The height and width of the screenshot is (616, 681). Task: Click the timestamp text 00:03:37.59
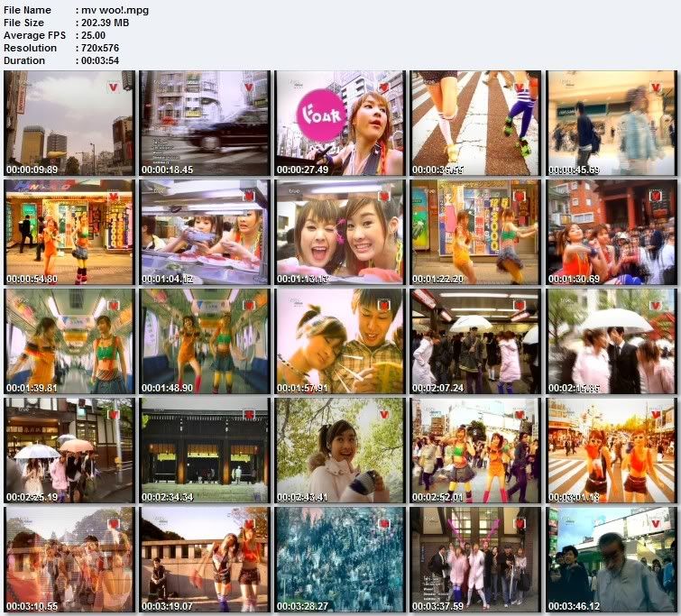point(437,606)
